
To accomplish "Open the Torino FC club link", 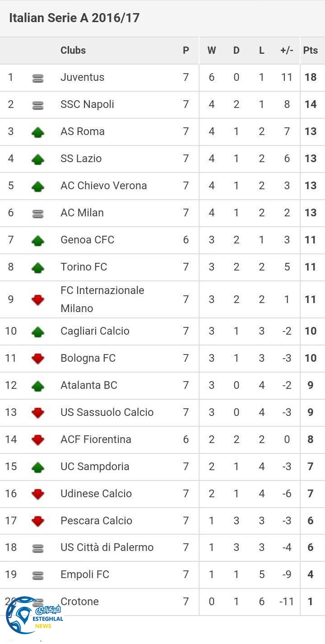I will pos(84,267).
